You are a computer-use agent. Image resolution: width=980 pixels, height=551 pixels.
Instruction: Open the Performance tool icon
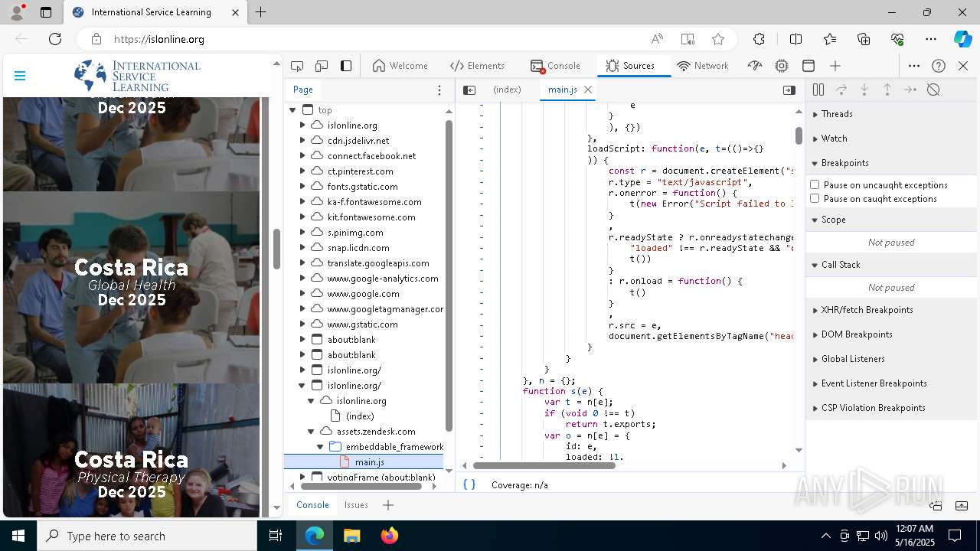[755, 66]
